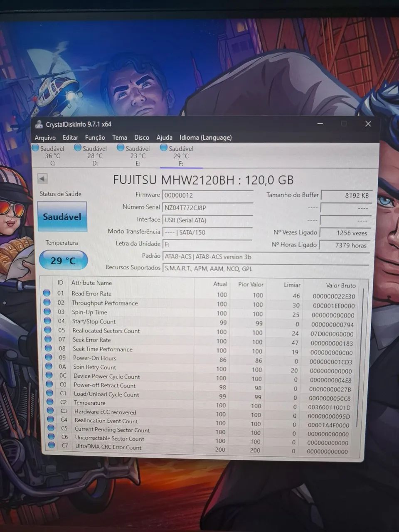The image size is (399, 532).
Task: Click the attribute list vertical scrollbar
Action: click(x=363, y=366)
